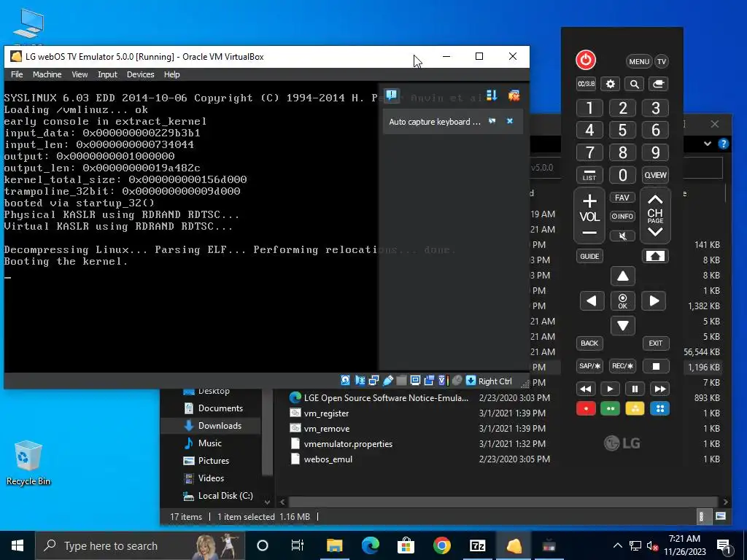Click the pause button on remote
This screenshot has height=560, width=747.
635,389
